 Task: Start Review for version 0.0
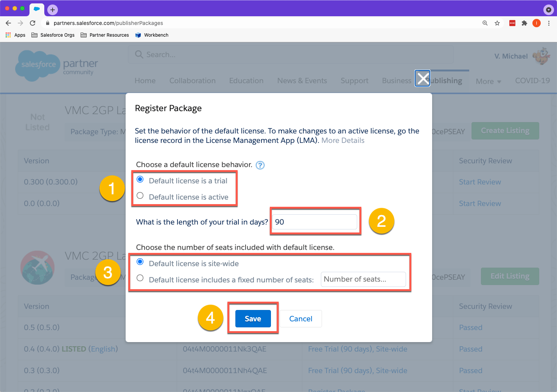click(480, 203)
